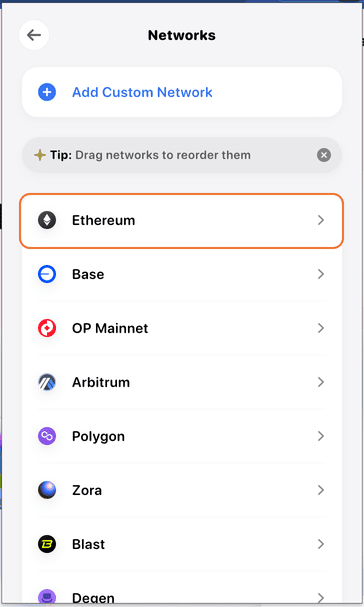The height and width of the screenshot is (607, 364).
Task: Expand the OP Mainnet chevron
Action: click(321, 328)
